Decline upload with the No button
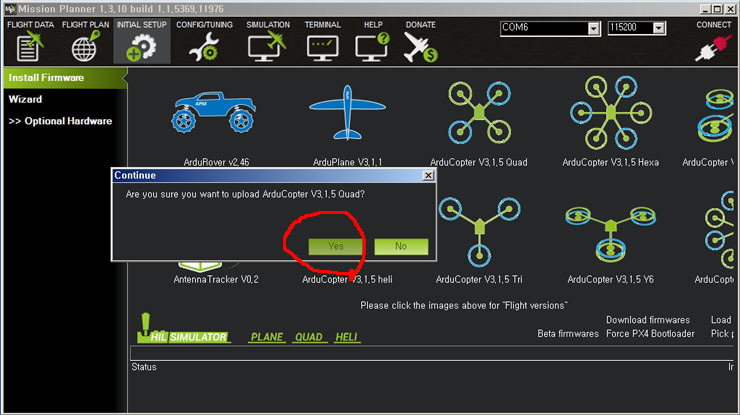740x415 pixels. [401, 246]
